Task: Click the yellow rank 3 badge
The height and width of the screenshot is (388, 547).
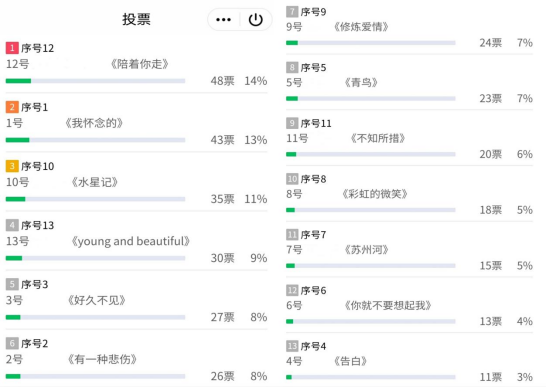Action: (x=12, y=166)
